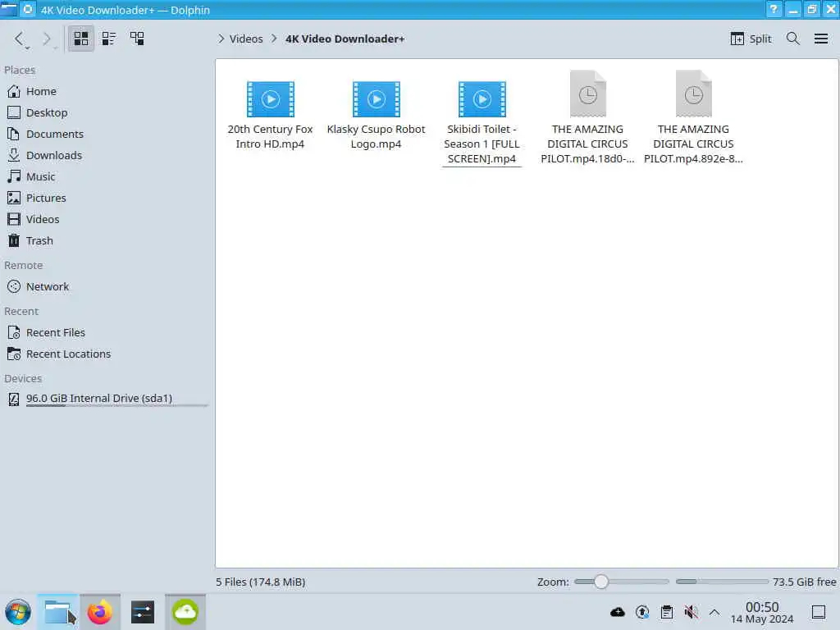Click the Split view button
This screenshot has height=630, width=840.
[x=751, y=39]
